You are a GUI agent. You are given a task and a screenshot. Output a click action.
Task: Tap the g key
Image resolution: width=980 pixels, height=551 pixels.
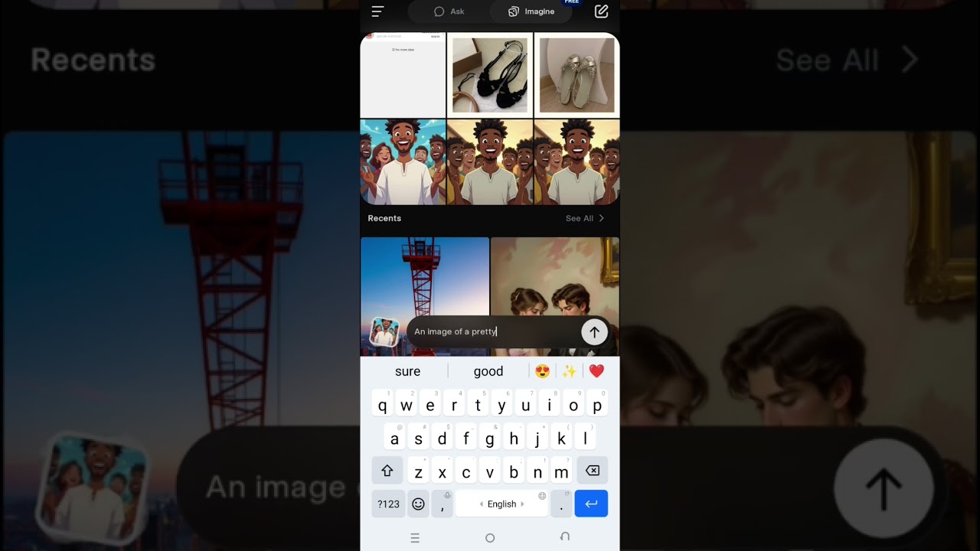(x=490, y=439)
